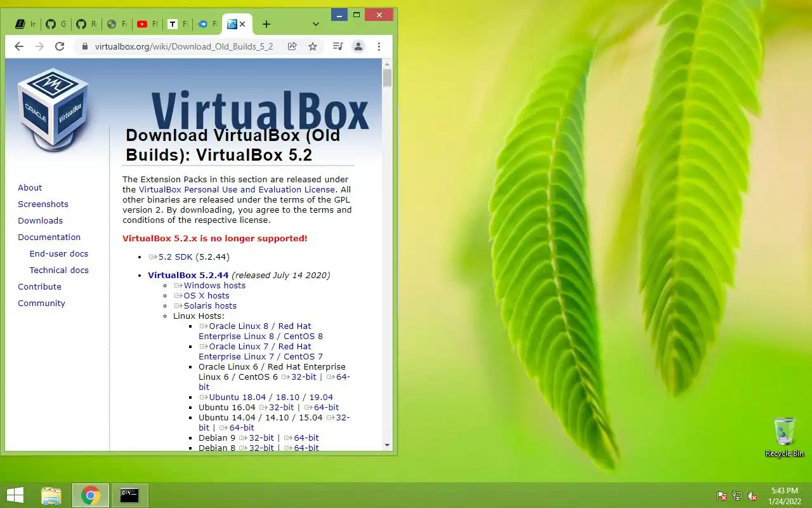Click the browser forward arrow

click(39, 46)
